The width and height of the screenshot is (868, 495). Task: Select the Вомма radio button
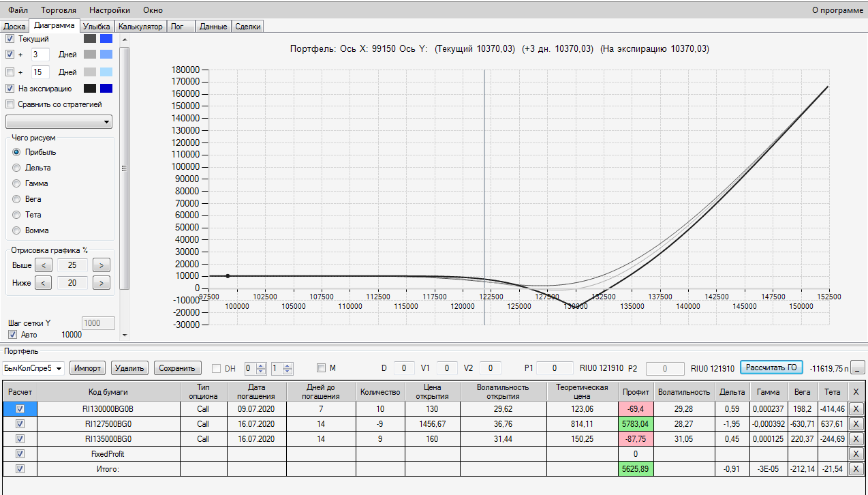point(17,230)
